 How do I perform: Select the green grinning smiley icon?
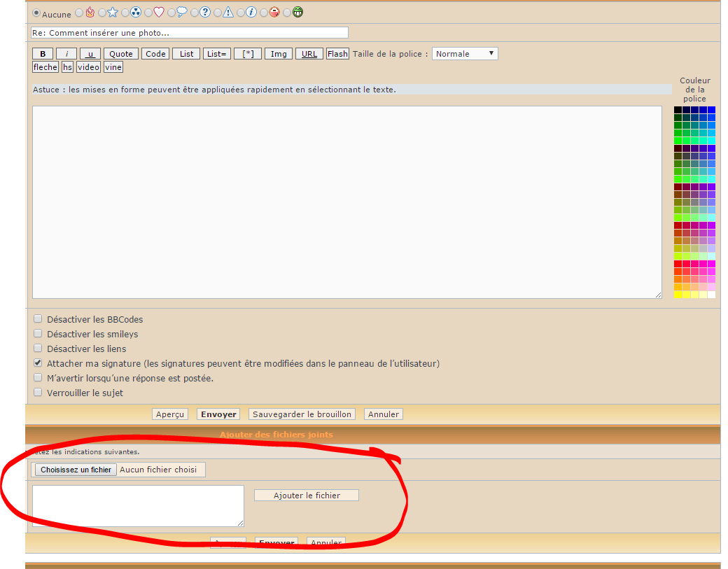[297, 12]
